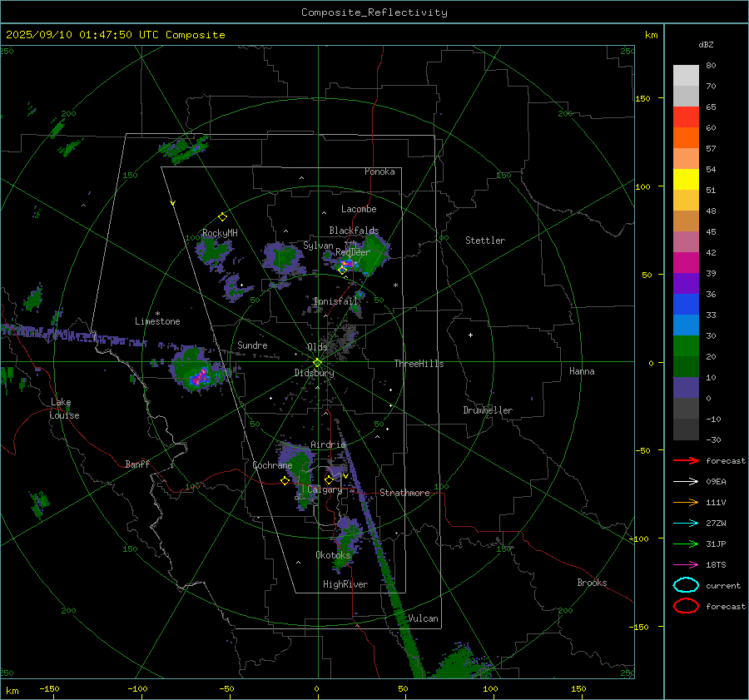Click the echo cell over Okotoks

(346, 543)
